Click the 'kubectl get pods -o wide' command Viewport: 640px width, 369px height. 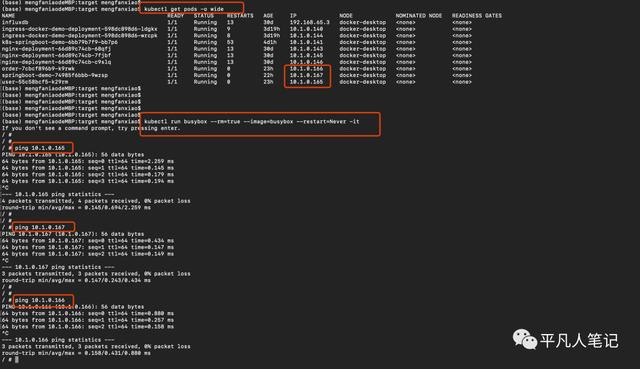(x=184, y=9)
